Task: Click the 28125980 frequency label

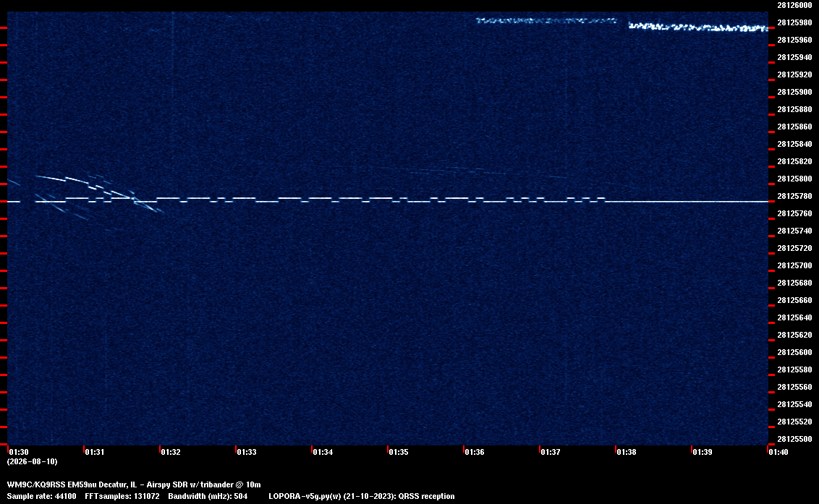Action: coord(794,22)
